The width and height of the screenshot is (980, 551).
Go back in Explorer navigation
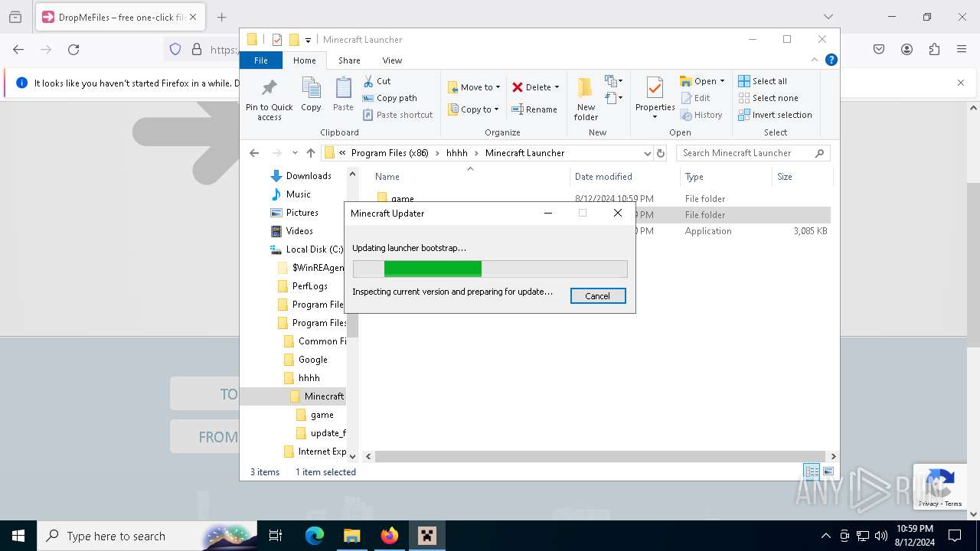pos(254,153)
